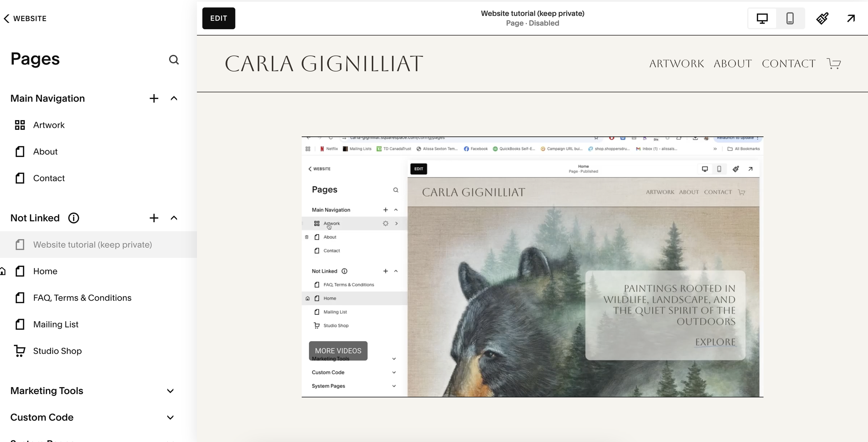Click the shopping cart icon in site header

tap(833, 63)
